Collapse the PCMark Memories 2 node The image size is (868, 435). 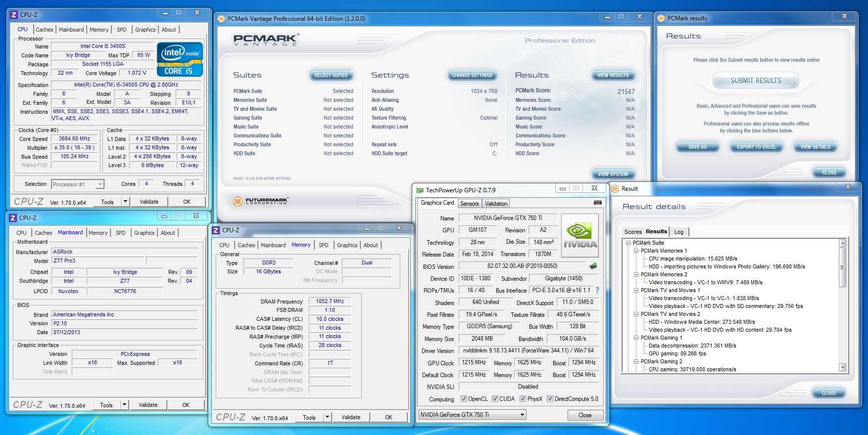pos(636,274)
